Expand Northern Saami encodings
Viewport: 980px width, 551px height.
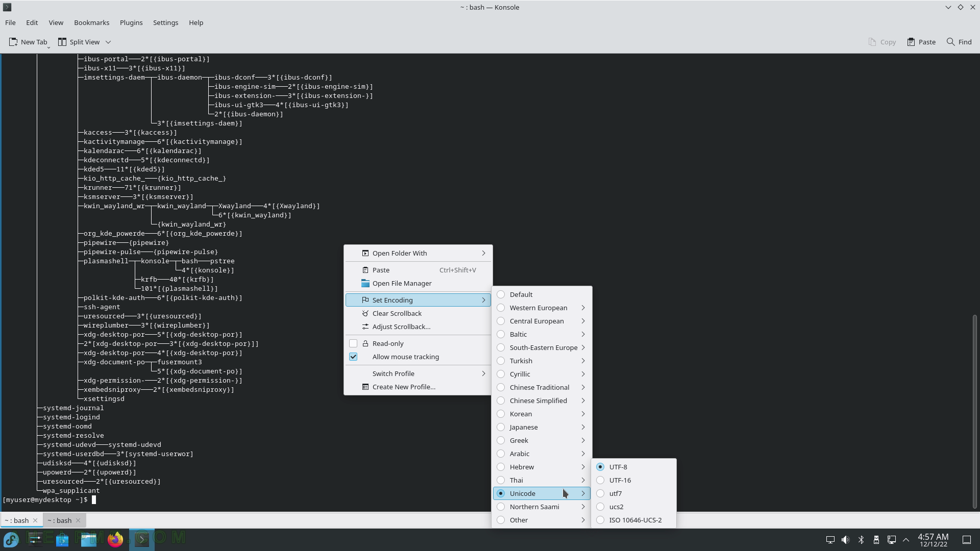tap(542, 507)
